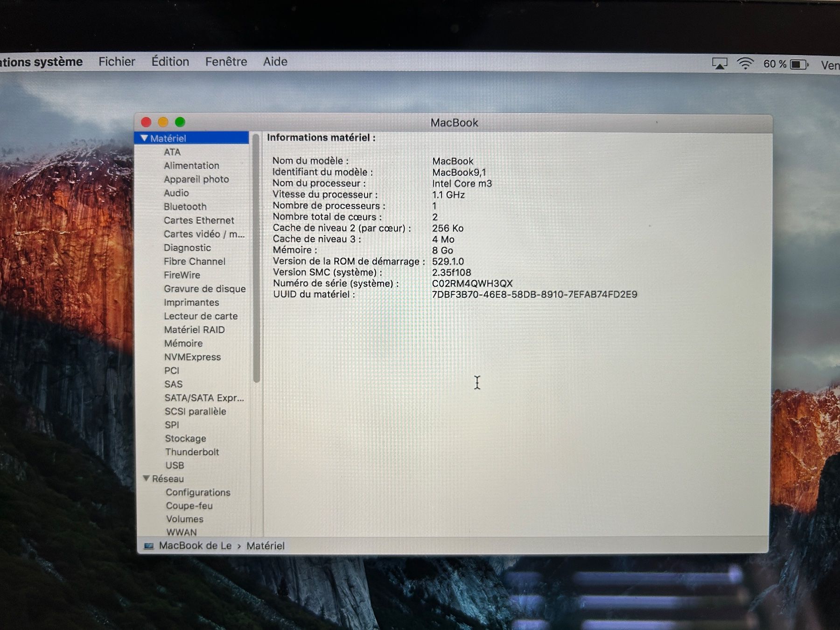Select Diagnostic in the sidebar
Image resolution: width=840 pixels, height=630 pixels.
coord(187,248)
